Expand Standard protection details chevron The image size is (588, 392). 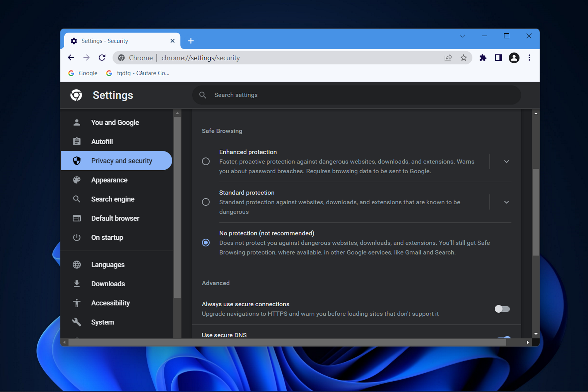pos(506,202)
